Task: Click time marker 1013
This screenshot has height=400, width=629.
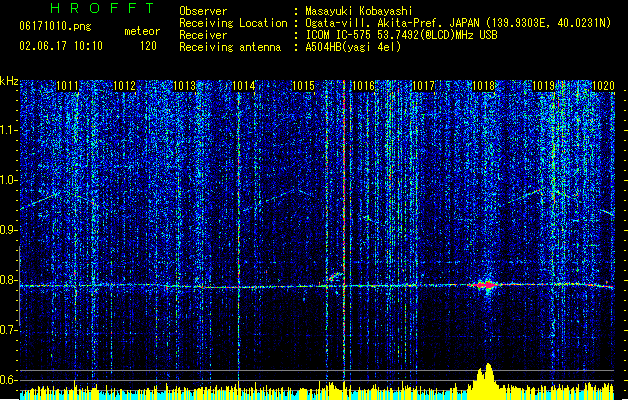Action: coord(185,86)
